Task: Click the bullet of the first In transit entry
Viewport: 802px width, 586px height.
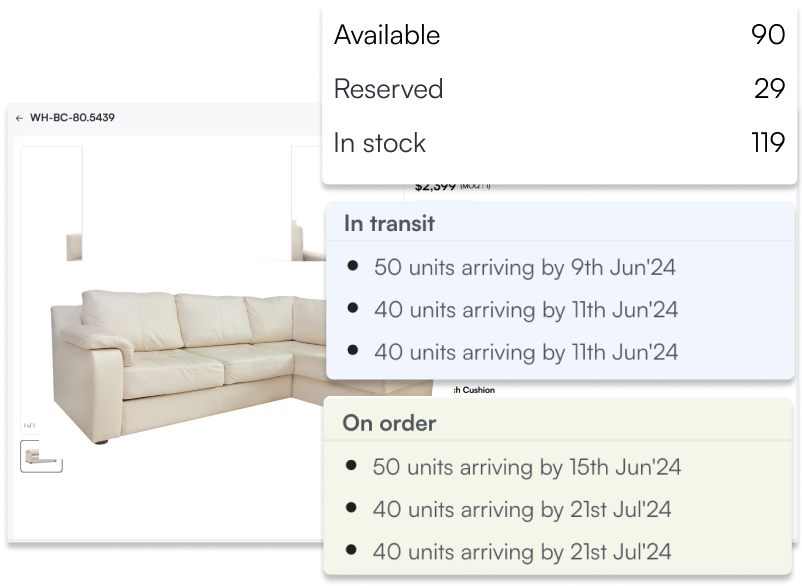Action: point(352,267)
